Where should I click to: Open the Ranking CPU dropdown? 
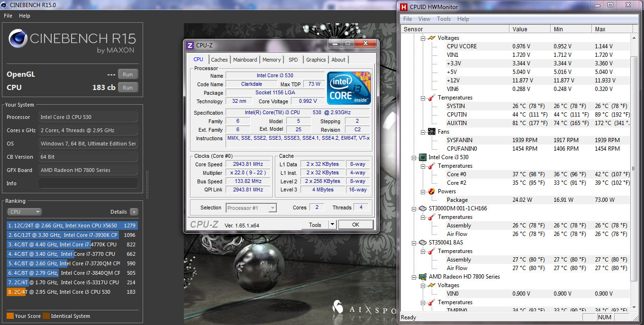tap(24, 212)
